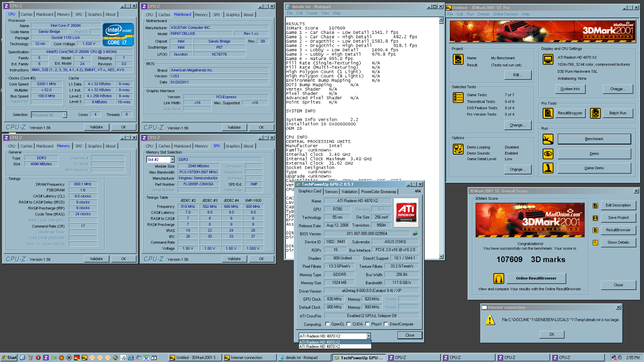Click the System Info button
The image size is (644, 362).
tap(570, 89)
